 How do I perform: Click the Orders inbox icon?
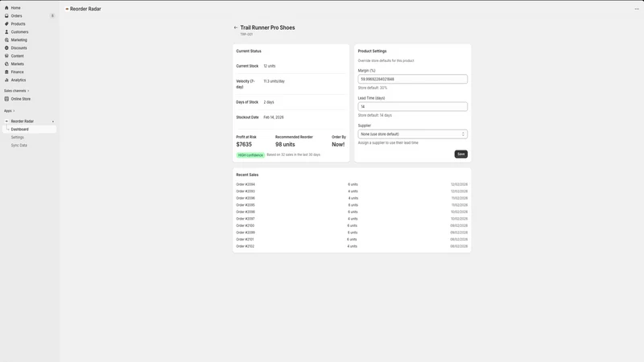pyautogui.click(x=6, y=15)
